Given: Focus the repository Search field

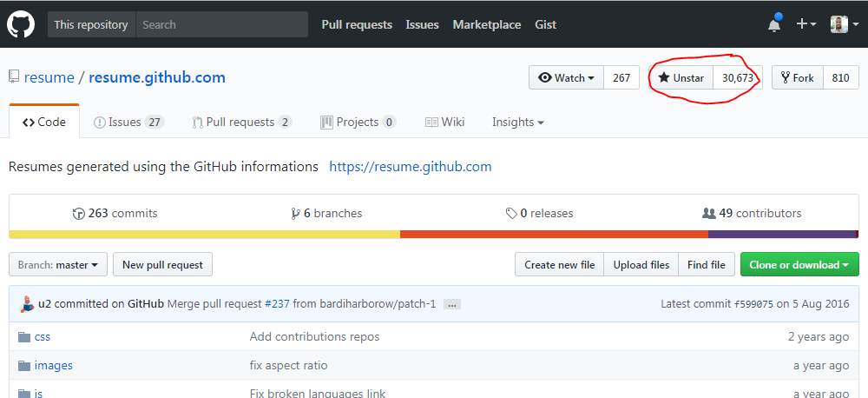Looking at the screenshot, I should (x=222, y=24).
